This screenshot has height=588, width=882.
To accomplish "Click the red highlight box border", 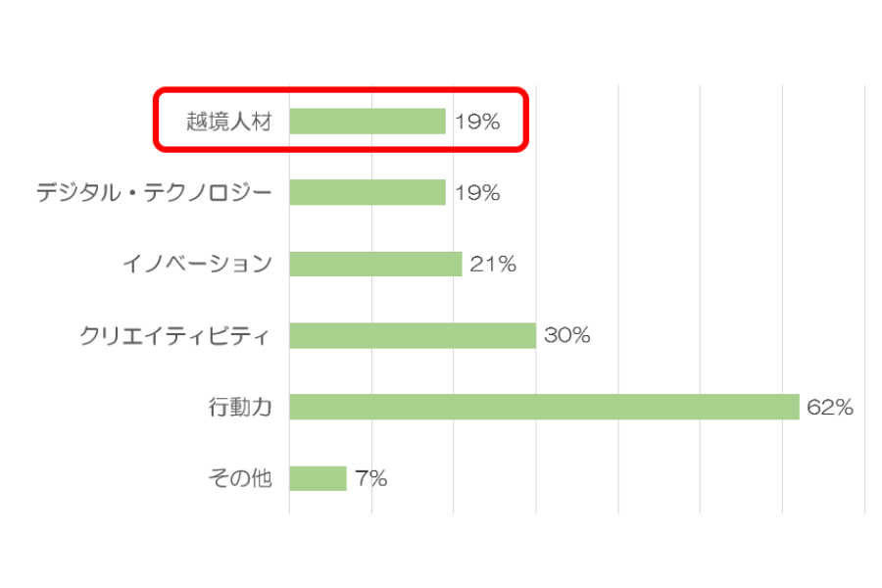I will click(341, 89).
